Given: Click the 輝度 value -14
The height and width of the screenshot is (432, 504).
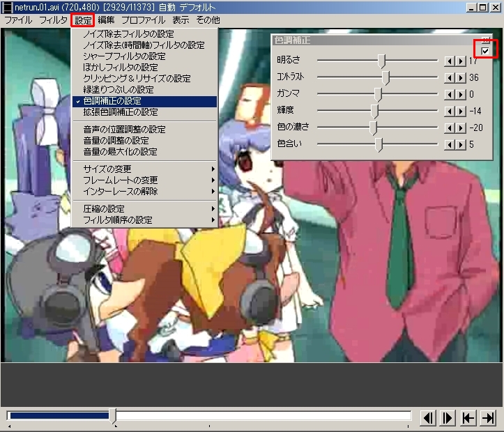Looking at the screenshot, I should 475,111.
